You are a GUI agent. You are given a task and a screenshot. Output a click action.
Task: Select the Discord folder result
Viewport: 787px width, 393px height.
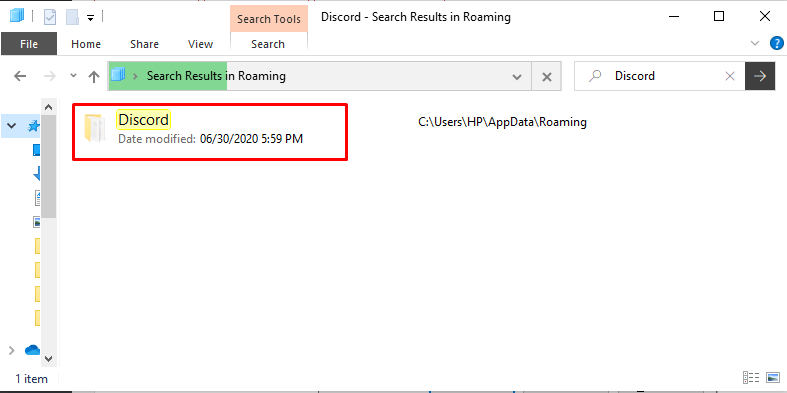coord(210,132)
